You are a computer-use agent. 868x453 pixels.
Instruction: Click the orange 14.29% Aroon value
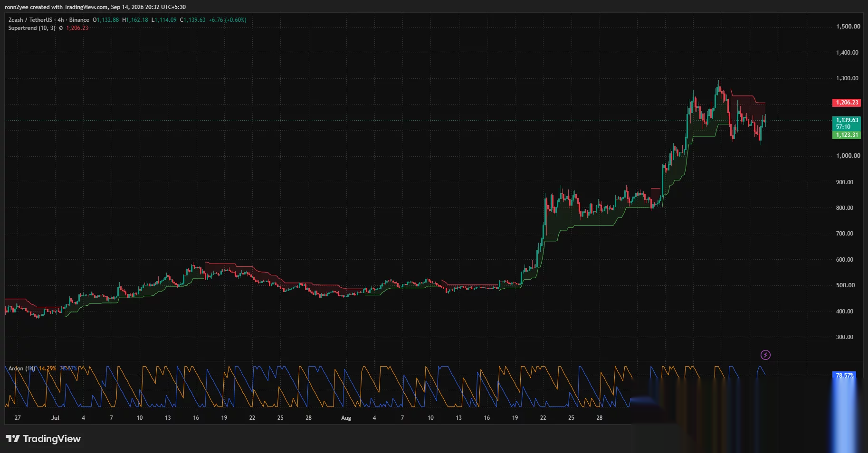click(48, 368)
